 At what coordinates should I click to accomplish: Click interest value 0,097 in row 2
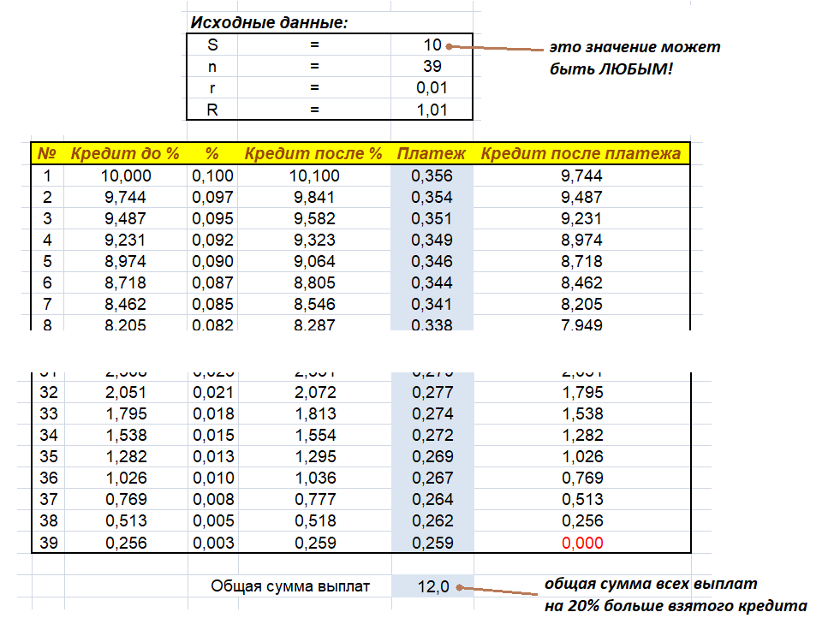[x=212, y=197]
